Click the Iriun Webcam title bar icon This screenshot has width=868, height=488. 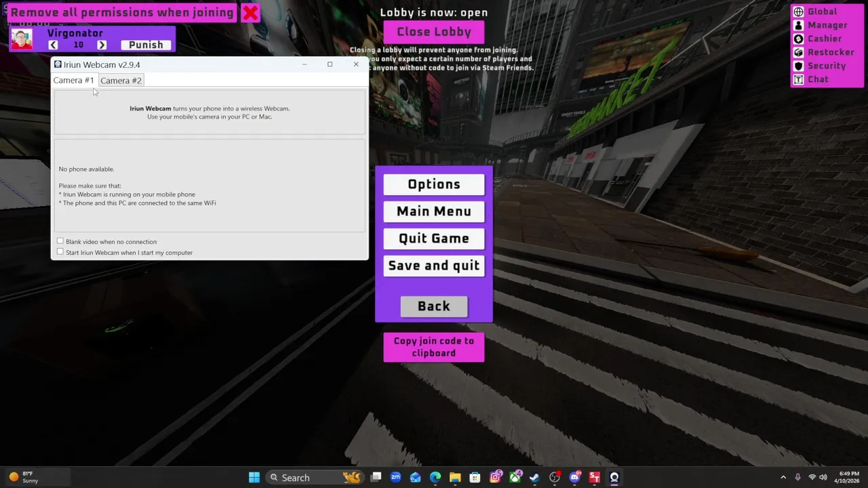(58, 64)
